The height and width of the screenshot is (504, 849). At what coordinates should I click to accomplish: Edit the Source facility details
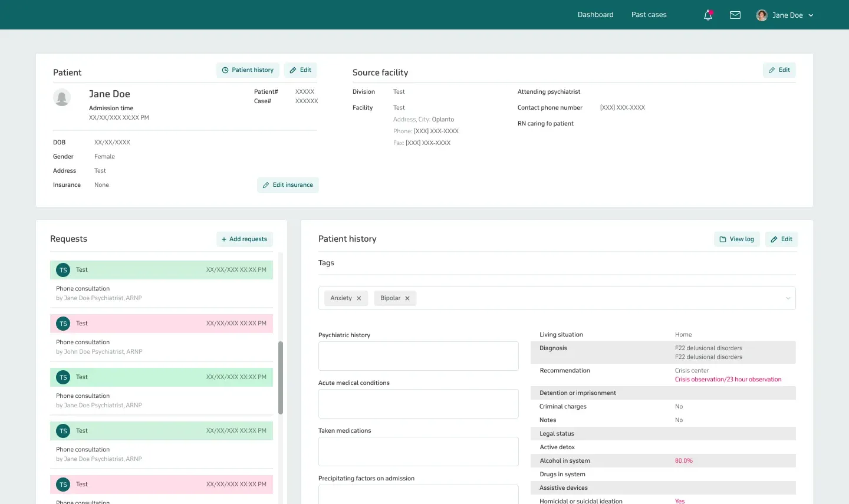click(779, 70)
